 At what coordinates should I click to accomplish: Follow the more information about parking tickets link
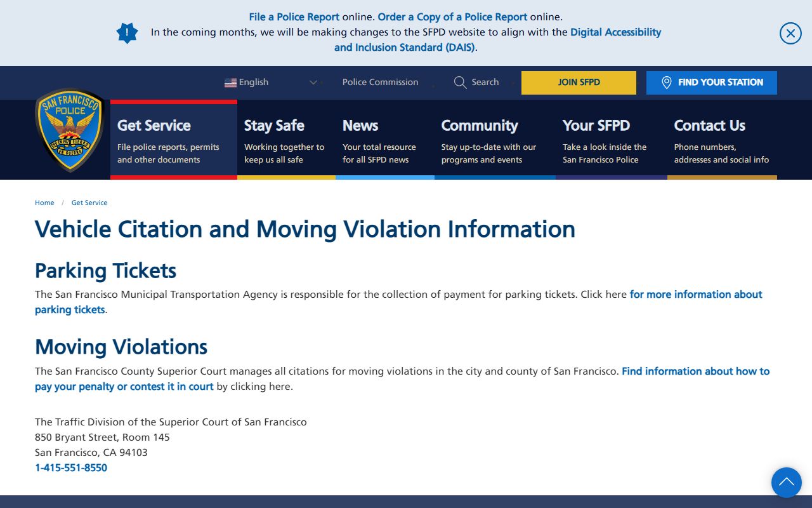(x=398, y=302)
